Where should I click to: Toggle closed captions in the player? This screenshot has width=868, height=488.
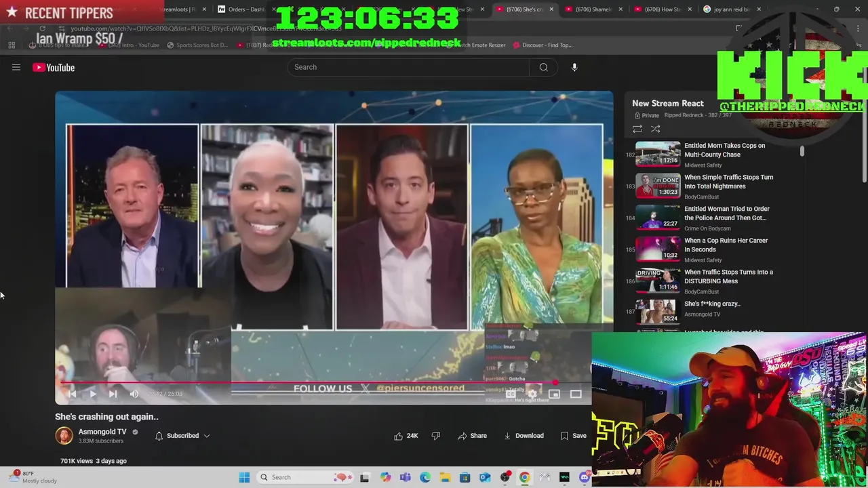click(510, 394)
